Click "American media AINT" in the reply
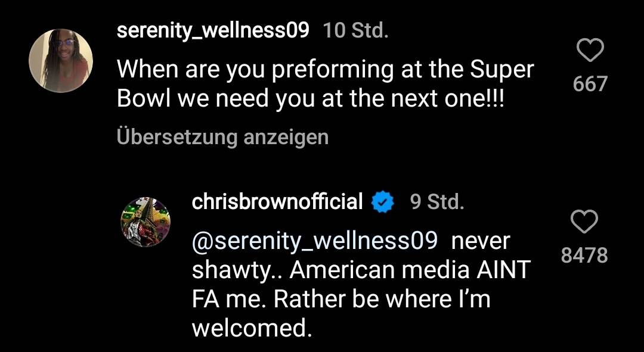 point(410,270)
